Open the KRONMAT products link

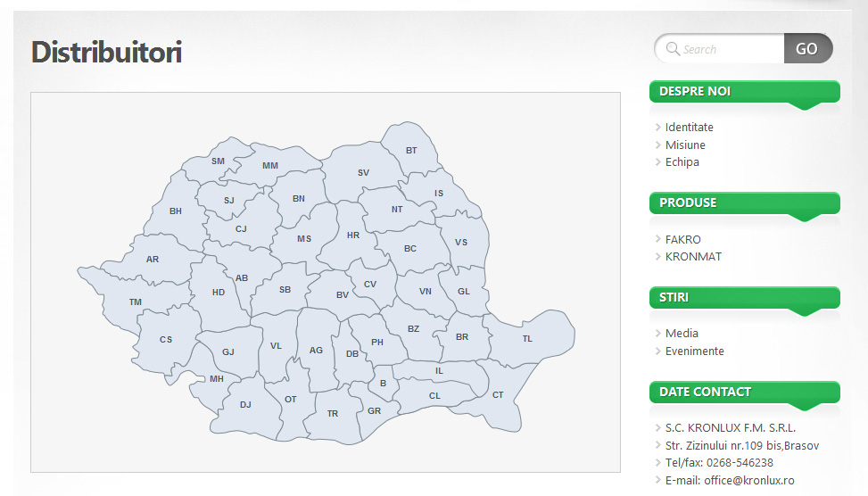(694, 257)
